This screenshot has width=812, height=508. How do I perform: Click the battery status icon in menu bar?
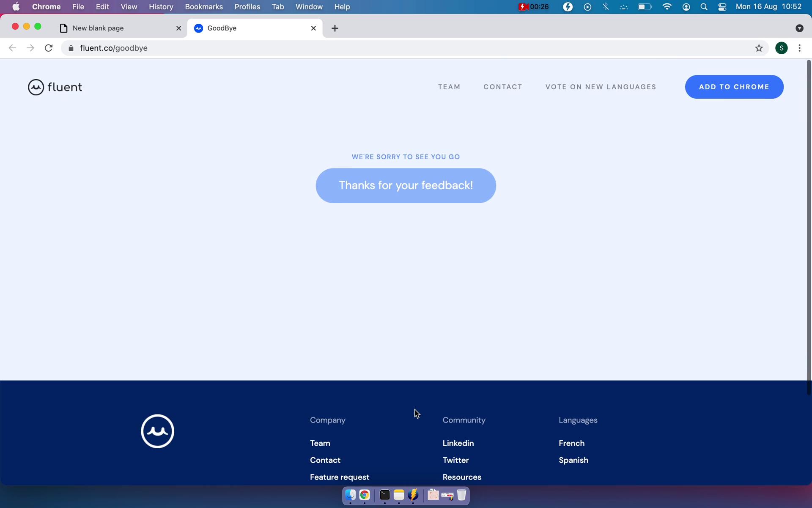click(x=644, y=6)
